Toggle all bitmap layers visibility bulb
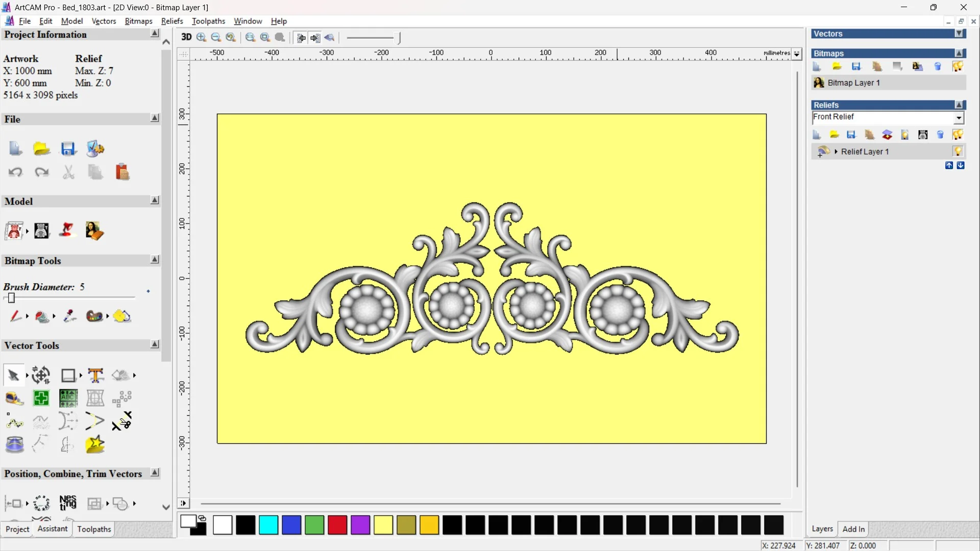 (958, 67)
